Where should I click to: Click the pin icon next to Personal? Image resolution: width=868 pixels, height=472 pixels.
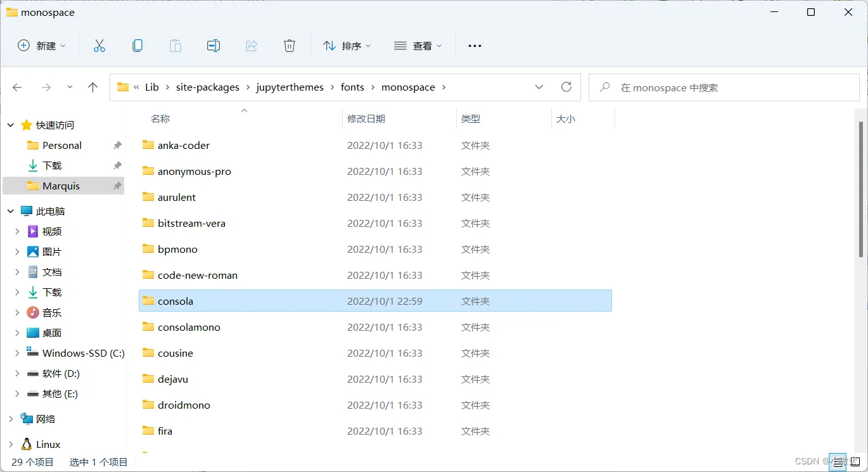117,145
